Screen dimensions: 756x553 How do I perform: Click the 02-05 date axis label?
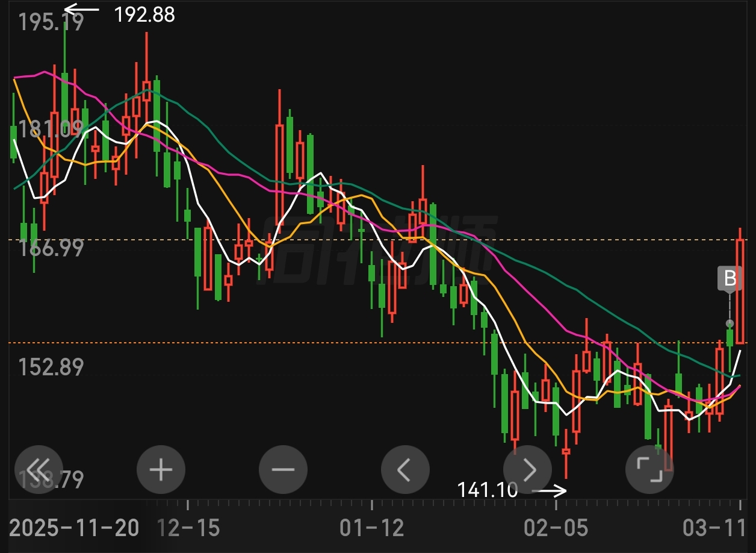[556, 528]
